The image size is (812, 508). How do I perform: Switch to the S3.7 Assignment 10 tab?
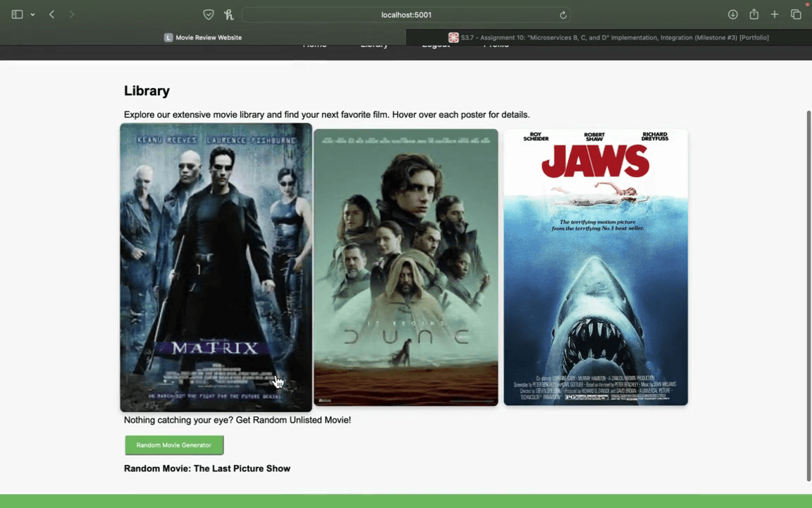[609, 37]
